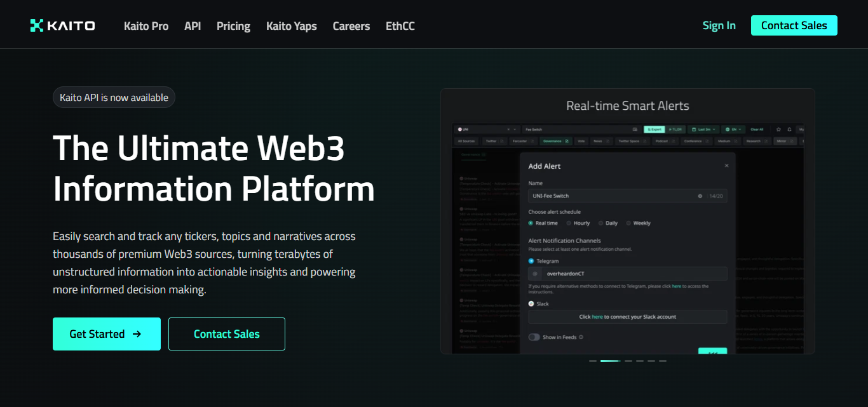Click the Slack channel icon
Screen dimensions: 868x407
(531, 304)
